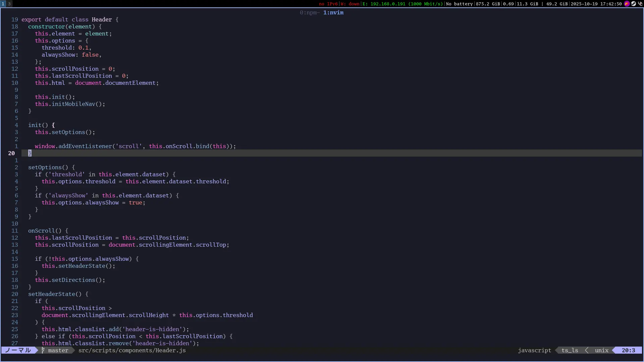Screen dimensions: 644x362
Task: Click the Header.js file path in statusline
Action: [132, 350]
